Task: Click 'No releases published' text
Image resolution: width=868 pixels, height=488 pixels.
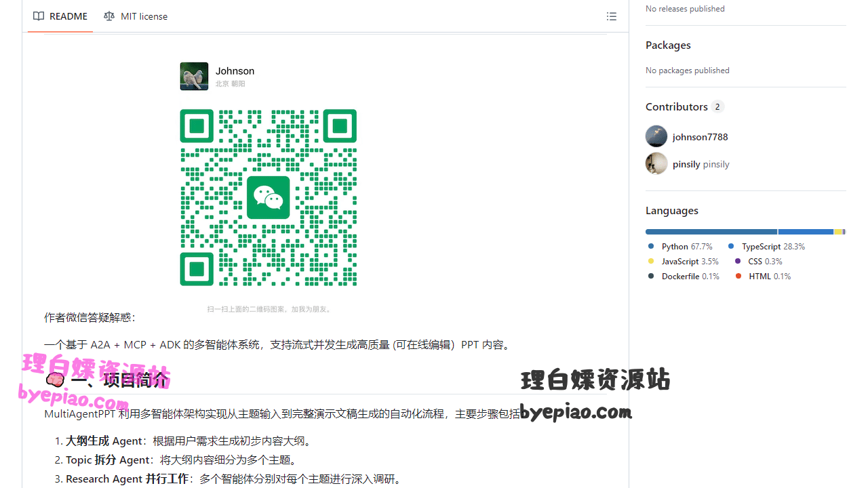Action: click(x=685, y=9)
